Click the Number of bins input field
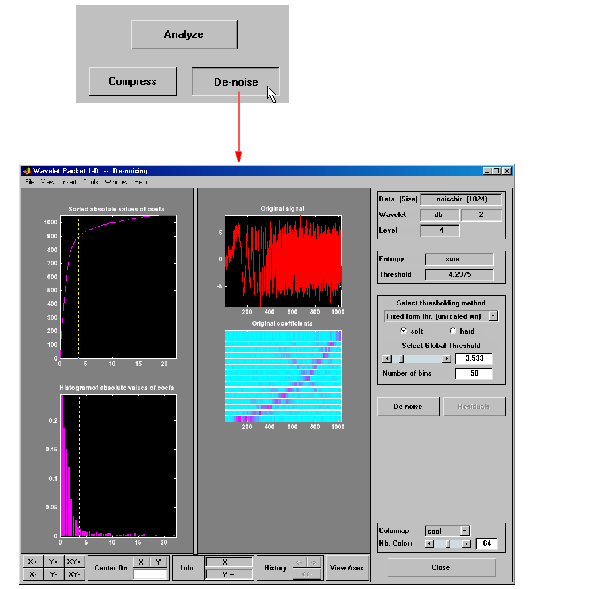604x589 pixels. pyautogui.click(x=476, y=373)
